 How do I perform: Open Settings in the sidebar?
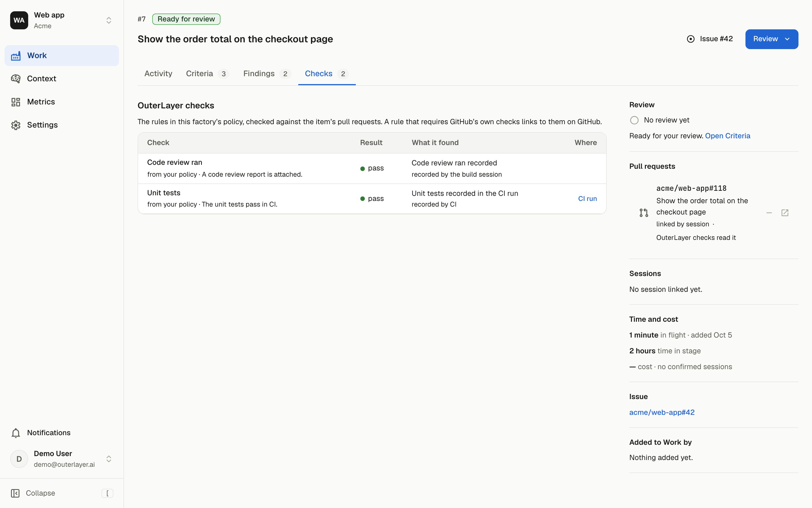click(62, 125)
